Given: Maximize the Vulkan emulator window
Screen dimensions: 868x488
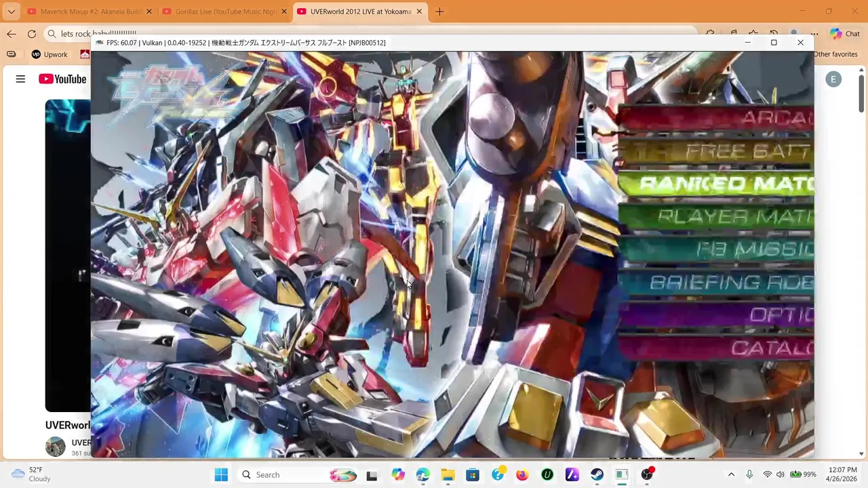Looking at the screenshot, I should pos(774,43).
